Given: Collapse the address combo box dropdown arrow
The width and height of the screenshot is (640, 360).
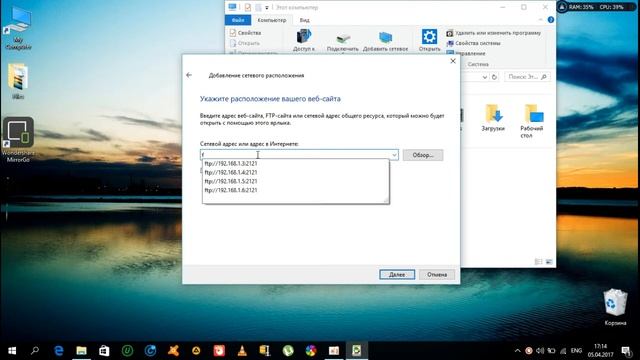Looking at the screenshot, I should coord(394,155).
